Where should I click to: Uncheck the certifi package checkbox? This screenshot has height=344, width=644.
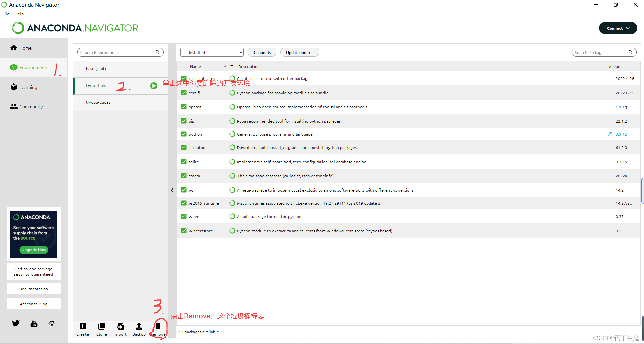pyautogui.click(x=184, y=93)
